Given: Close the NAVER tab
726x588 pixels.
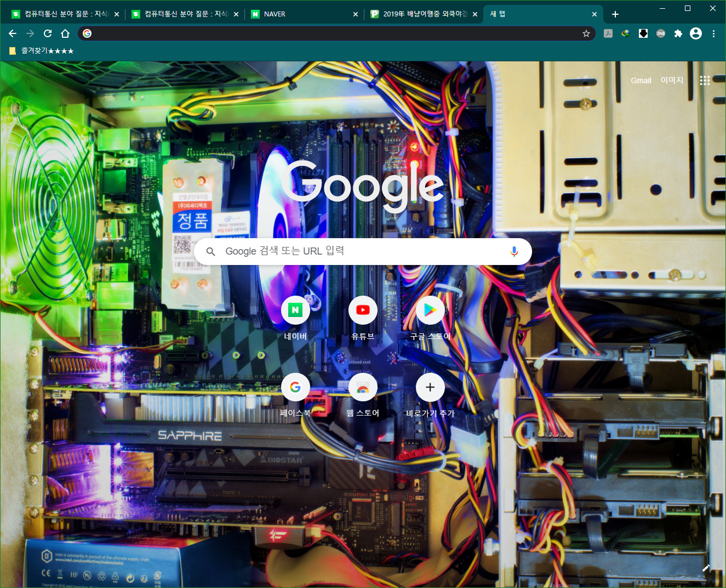Looking at the screenshot, I should click(x=356, y=14).
